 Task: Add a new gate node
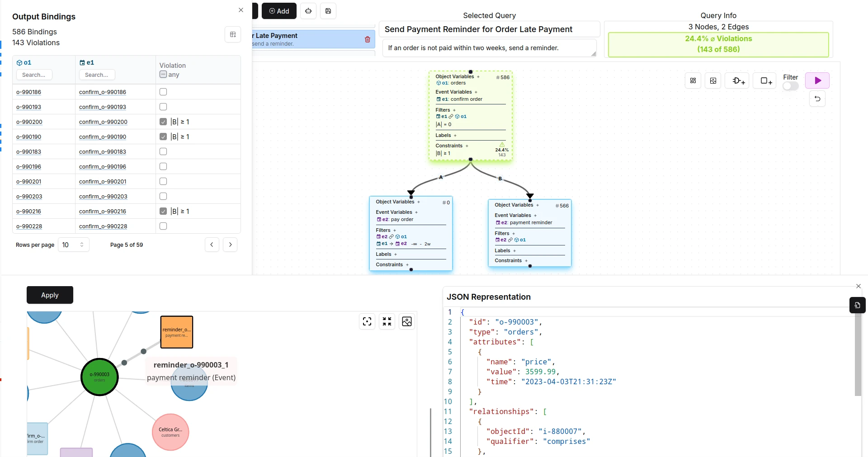(x=738, y=80)
